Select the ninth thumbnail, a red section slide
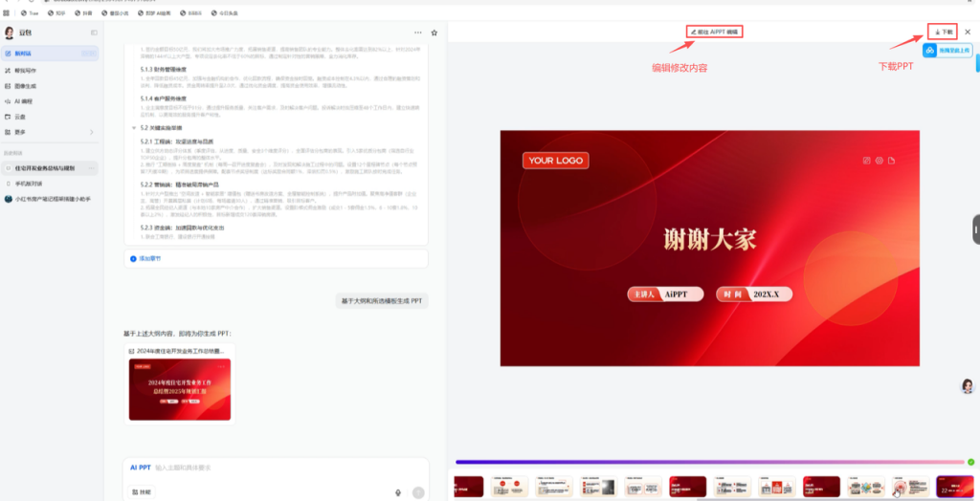The image size is (980, 501). 821,487
